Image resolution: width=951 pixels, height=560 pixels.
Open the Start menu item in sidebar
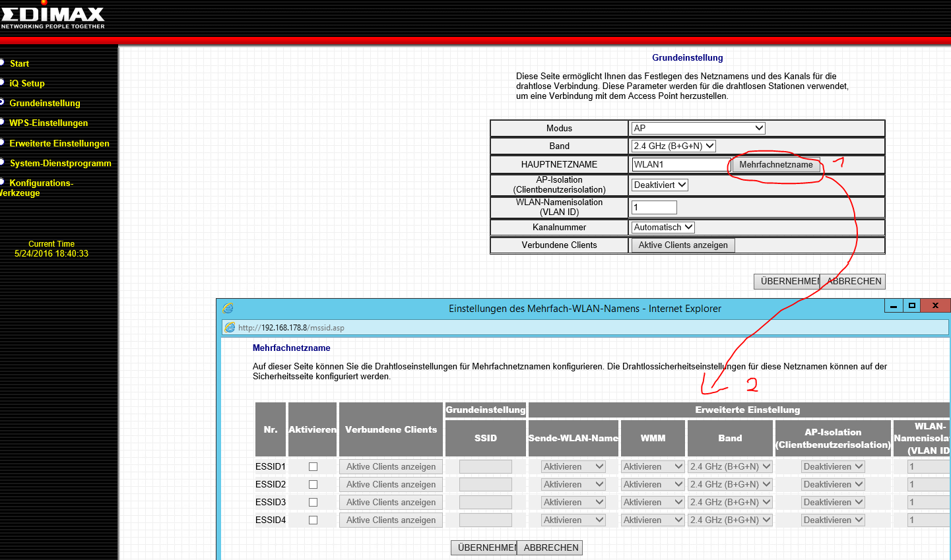(19, 63)
